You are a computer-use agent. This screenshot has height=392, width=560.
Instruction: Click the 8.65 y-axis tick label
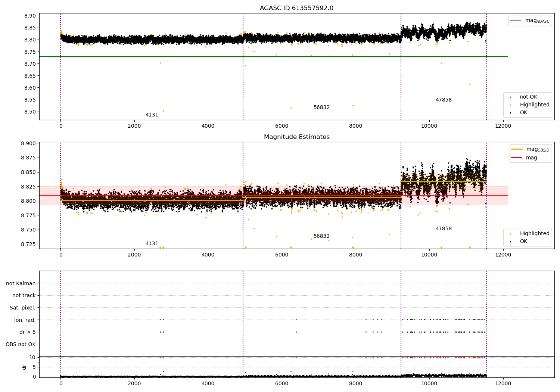pyautogui.click(x=30, y=76)
